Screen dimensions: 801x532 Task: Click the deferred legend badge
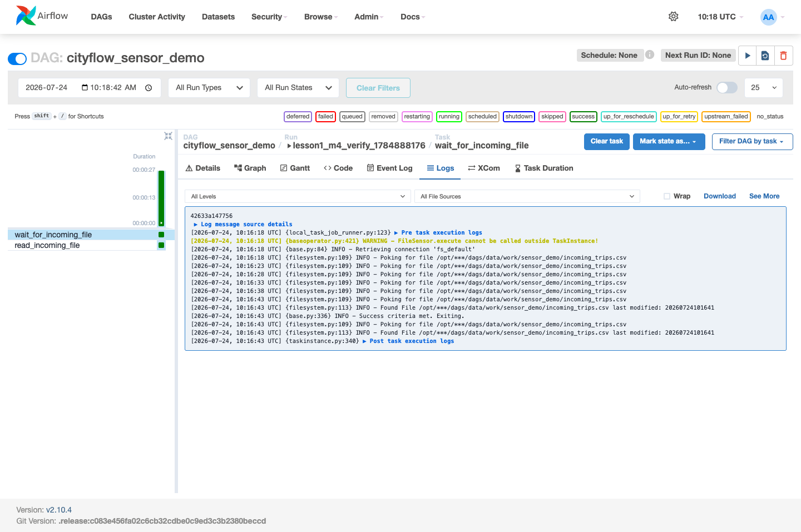click(x=298, y=117)
